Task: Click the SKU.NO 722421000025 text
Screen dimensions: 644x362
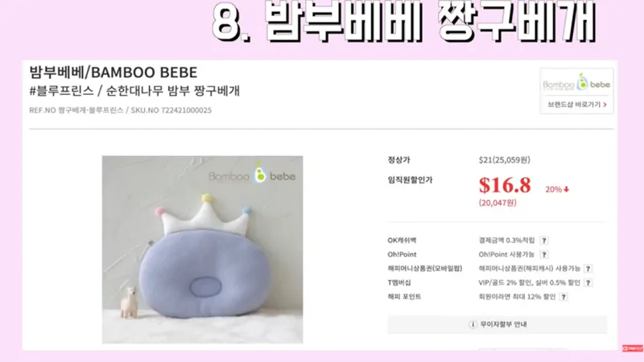Action: [171, 110]
